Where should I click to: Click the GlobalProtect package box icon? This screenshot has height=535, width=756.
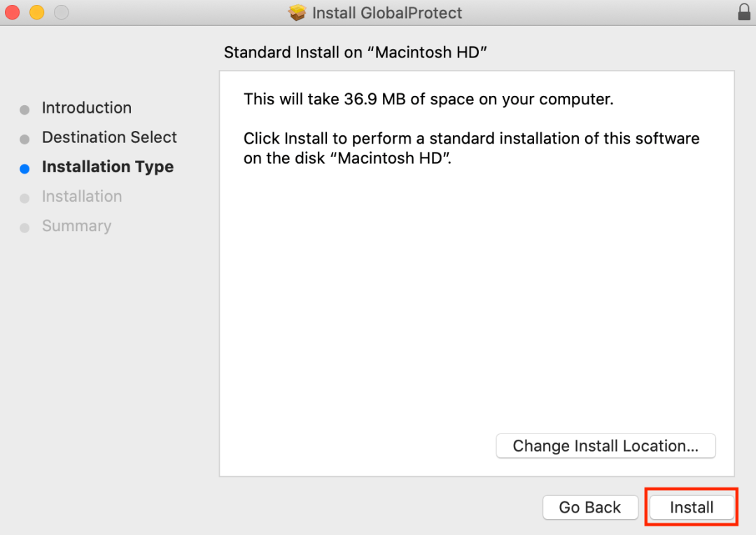pyautogui.click(x=297, y=13)
